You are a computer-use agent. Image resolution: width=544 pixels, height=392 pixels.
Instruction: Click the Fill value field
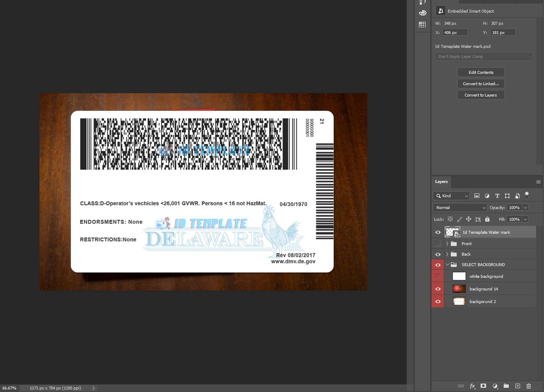click(514, 219)
